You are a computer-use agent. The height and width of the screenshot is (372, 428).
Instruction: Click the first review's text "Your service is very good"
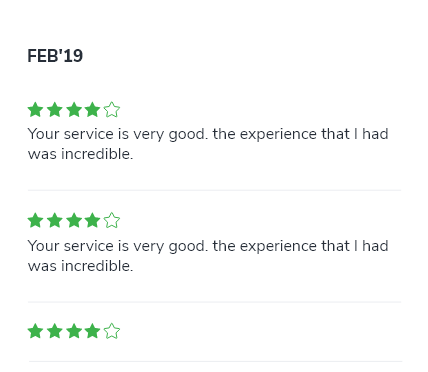coord(118,134)
